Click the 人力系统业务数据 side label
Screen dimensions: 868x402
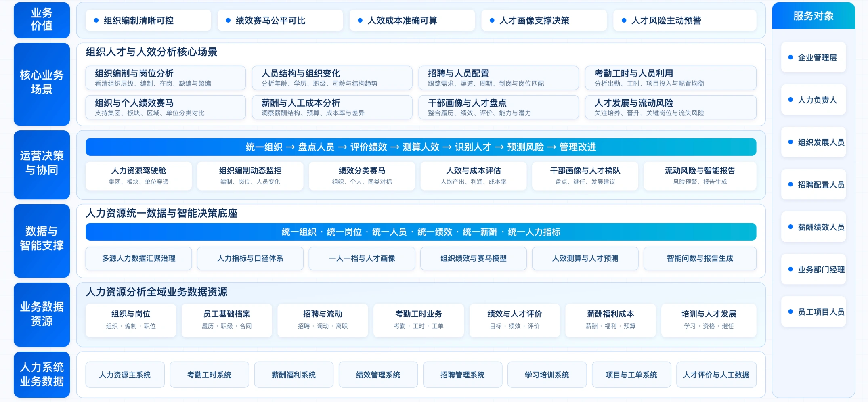(x=42, y=375)
